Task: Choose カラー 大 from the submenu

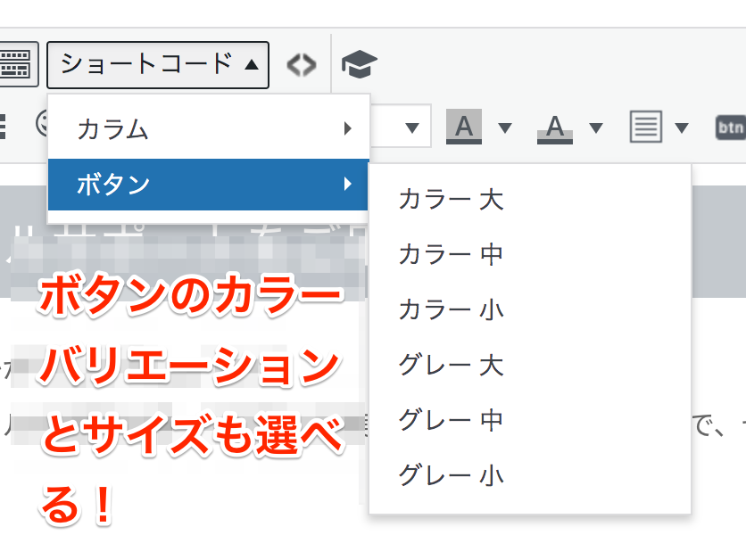Action: tap(451, 199)
